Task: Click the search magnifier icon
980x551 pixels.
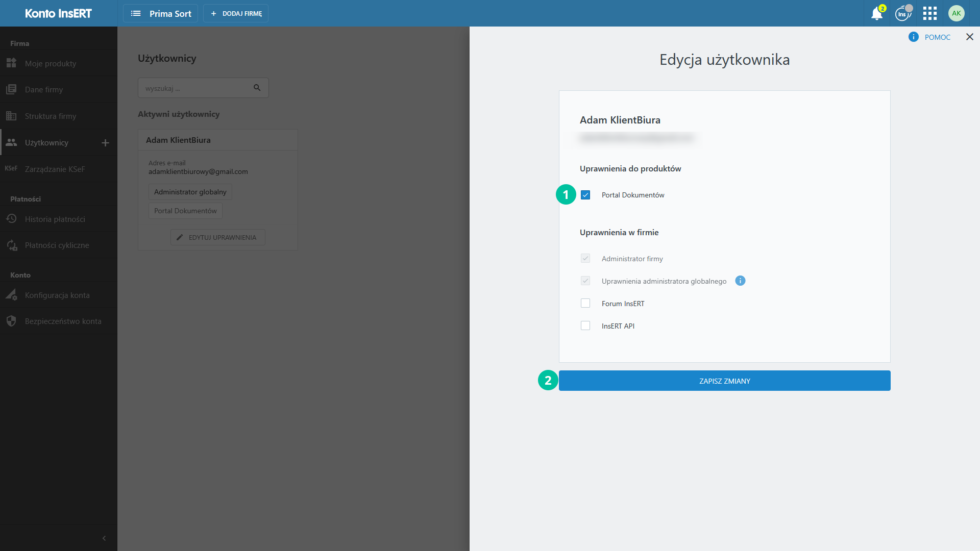Action: coord(257,88)
